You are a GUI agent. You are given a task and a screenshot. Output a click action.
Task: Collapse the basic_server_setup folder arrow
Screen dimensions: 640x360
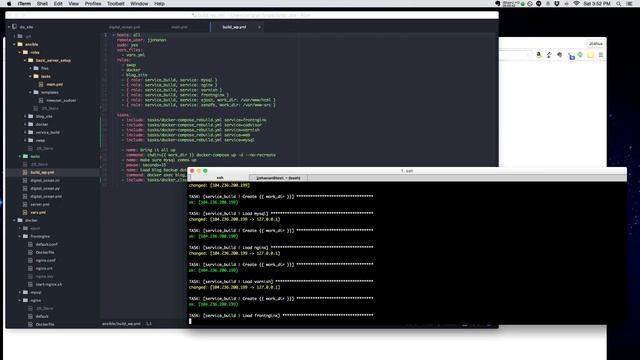click(25, 60)
